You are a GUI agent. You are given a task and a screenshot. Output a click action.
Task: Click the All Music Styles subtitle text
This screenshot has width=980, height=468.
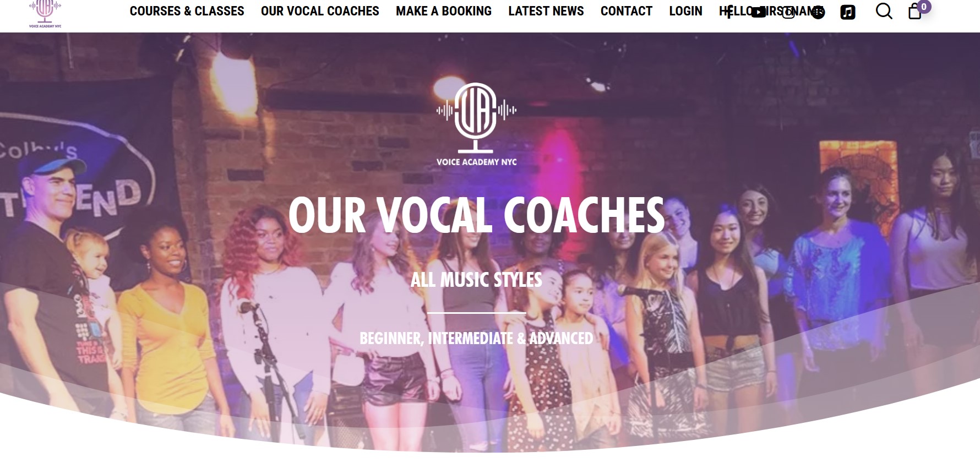point(477,280)
